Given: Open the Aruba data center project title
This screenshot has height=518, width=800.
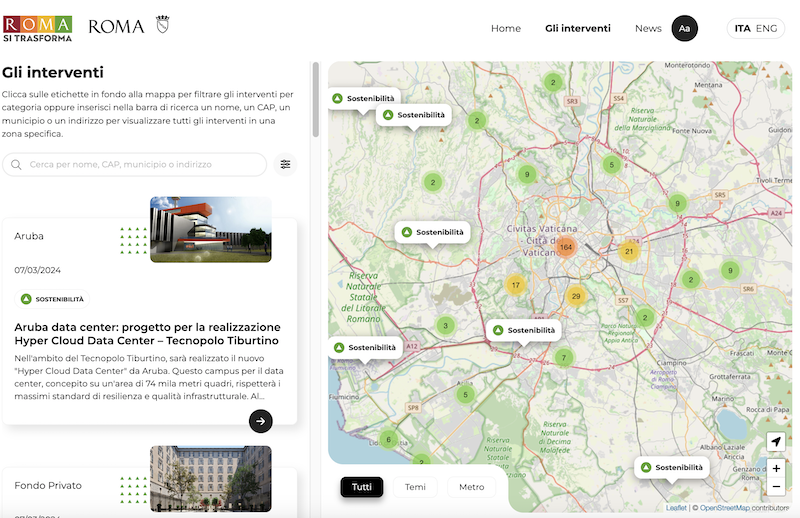Looking at the screenshot, I should (x=147, y=334).
